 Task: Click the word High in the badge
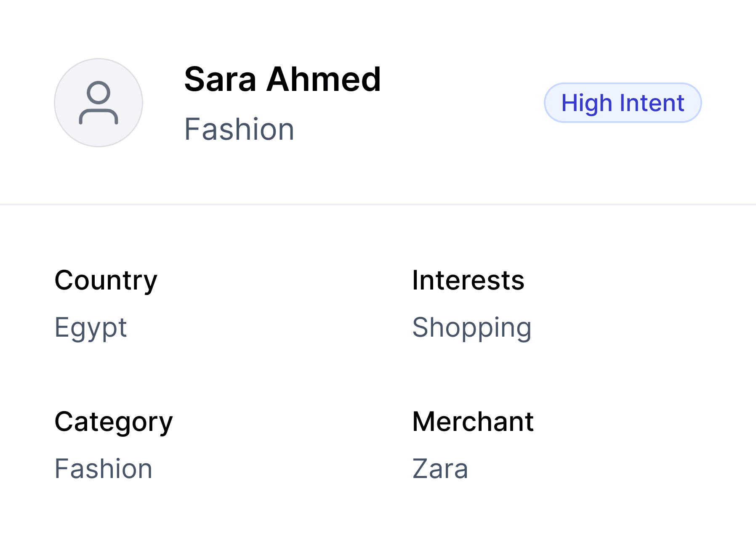[586, 103]
